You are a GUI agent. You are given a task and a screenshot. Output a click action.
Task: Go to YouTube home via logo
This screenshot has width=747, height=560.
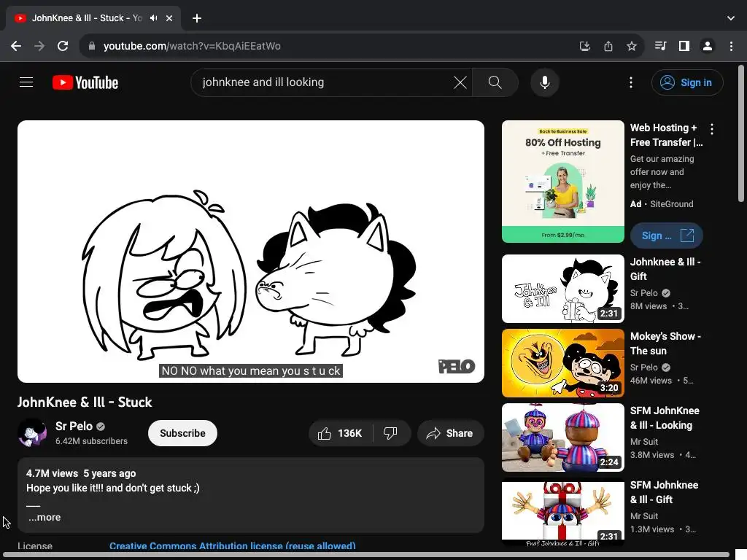(x=85, y=82)
